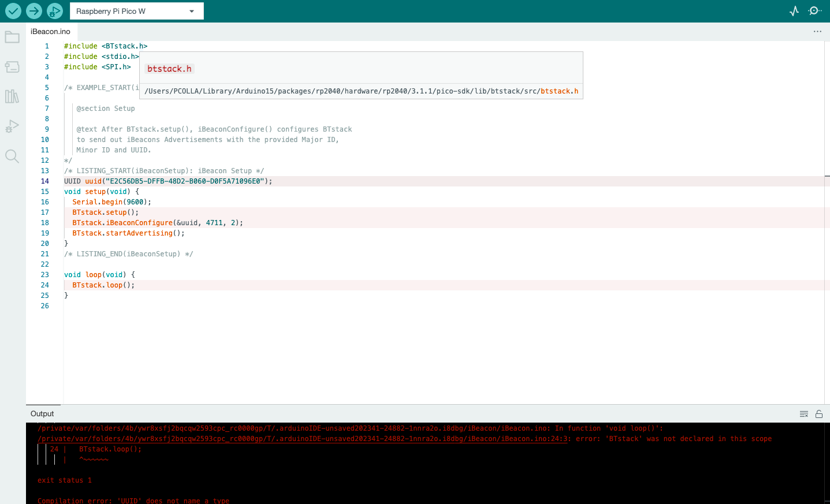Image resolution: width=830 pixels, height=504 pixels.
Task: Select the iBeacon.ino tab
Action: 50,32
